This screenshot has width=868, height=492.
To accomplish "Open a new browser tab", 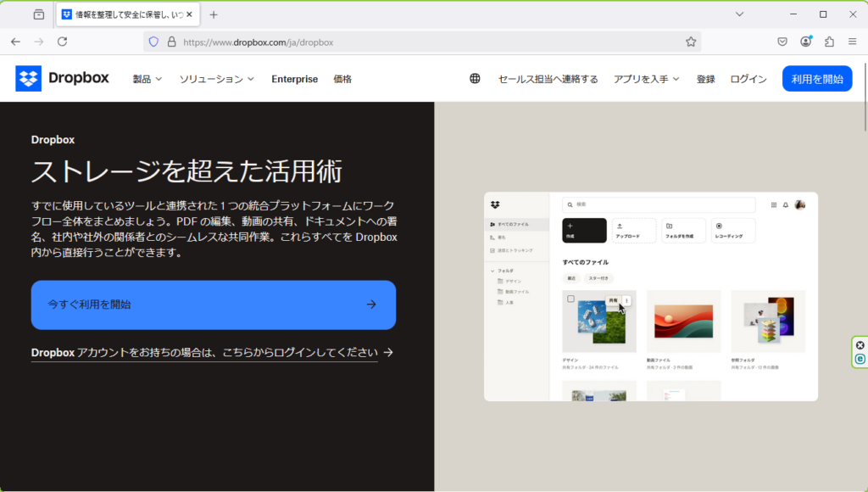I will [x=214, y=14].
